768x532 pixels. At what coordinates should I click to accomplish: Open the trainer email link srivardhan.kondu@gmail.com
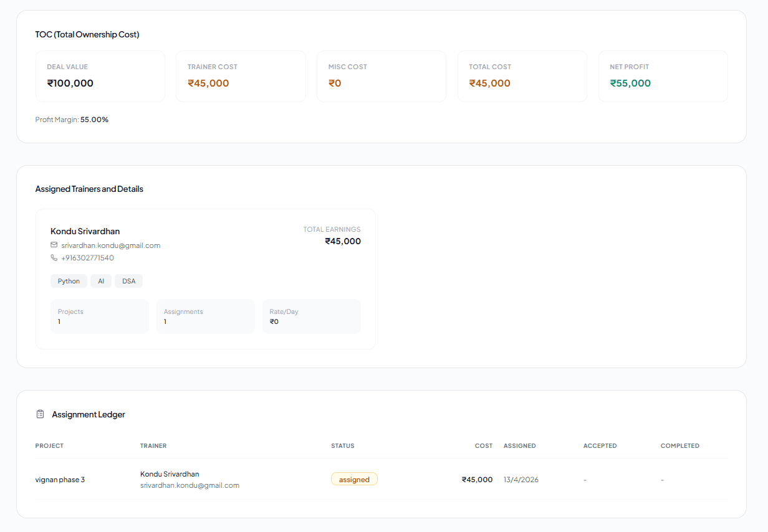tap(110, 245)
